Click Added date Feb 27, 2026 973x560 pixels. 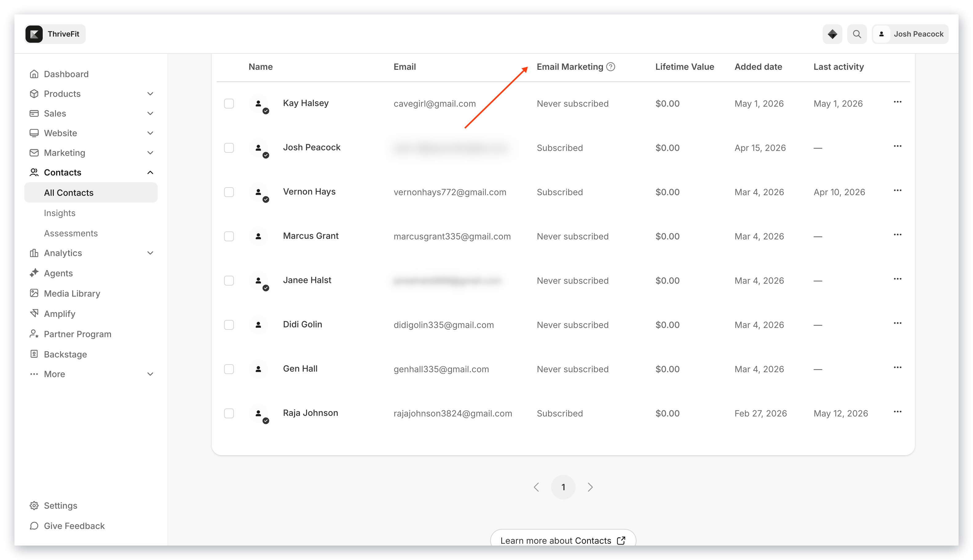coord(760,413)
